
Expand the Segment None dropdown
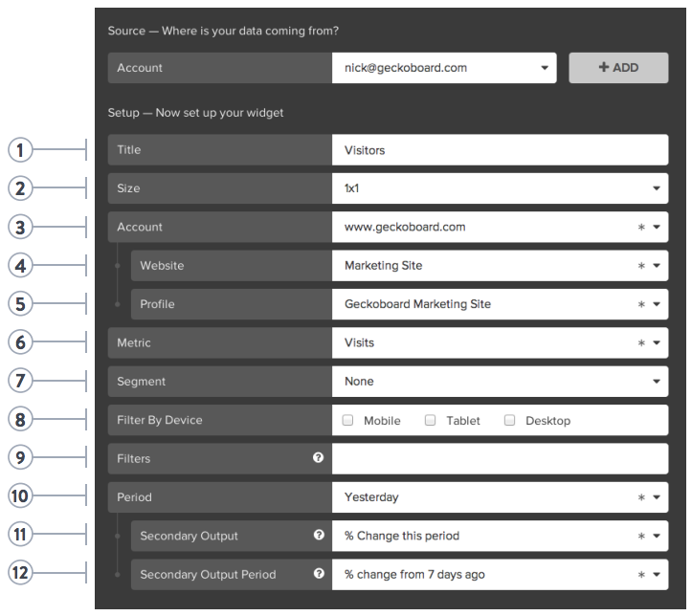click(x=500, y=382)
